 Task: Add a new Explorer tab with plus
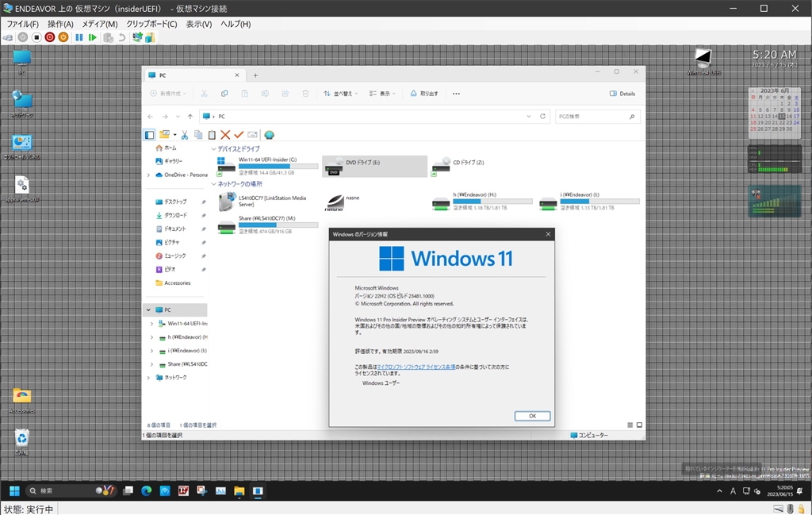[255, 75]
